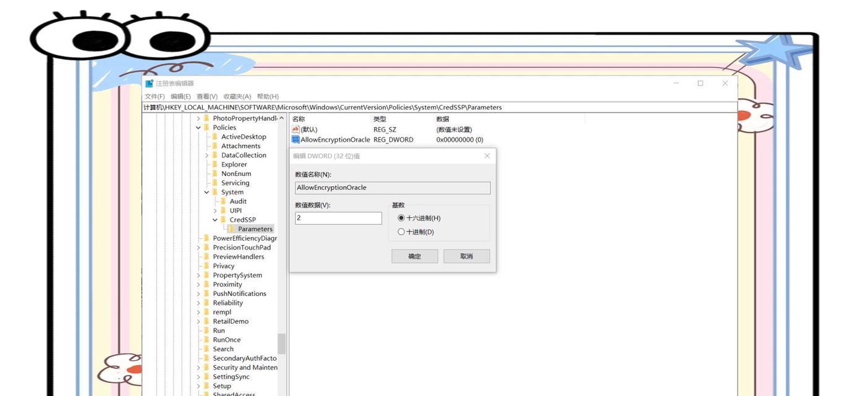Screen dimensions: 868x396
Task: Click the 数值名称(N) field showing AllowEncryptionOracle
Action: [x=393, y=187]
